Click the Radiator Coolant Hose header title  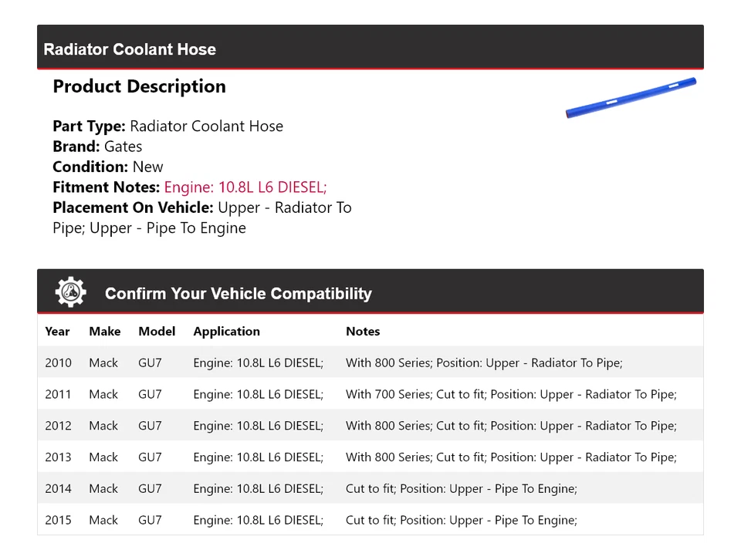click(x=130, y=49)
